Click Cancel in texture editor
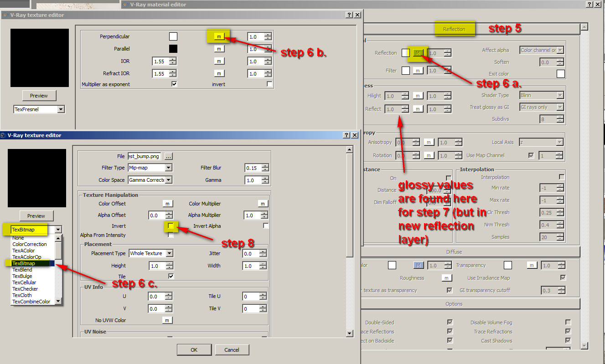The image size is (605, 364). pyautogui.click(x=232, y=350)
